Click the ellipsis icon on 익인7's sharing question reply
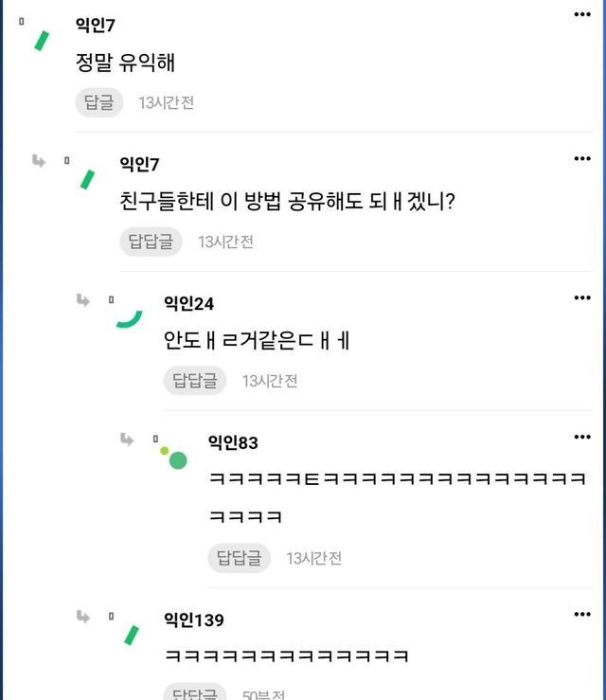The image size is (606, 700). tap(582, 159)
